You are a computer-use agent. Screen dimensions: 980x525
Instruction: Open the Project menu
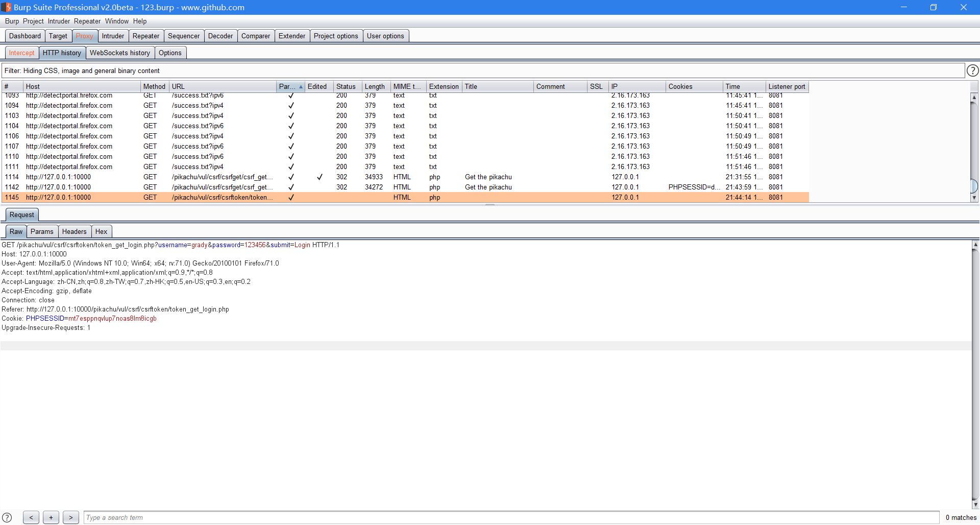pos(33,21)
